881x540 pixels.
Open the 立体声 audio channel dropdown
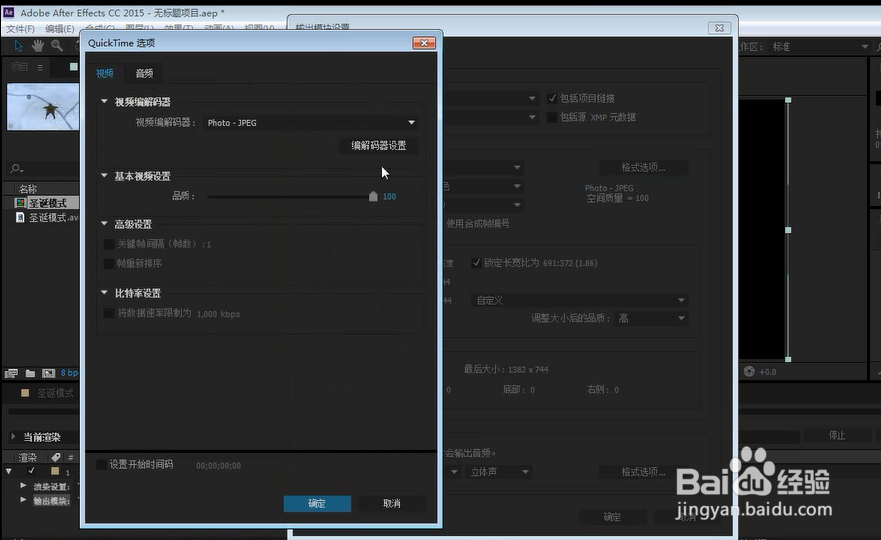coord(498,471)
